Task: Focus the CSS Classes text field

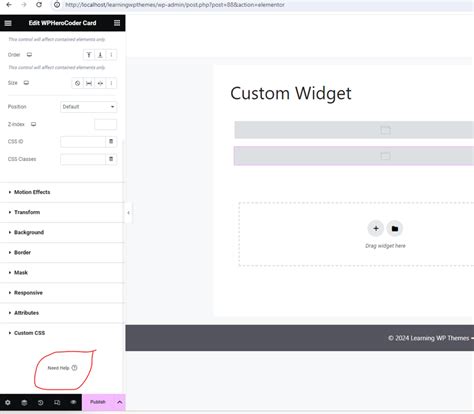Action: [x=83, y=159]
